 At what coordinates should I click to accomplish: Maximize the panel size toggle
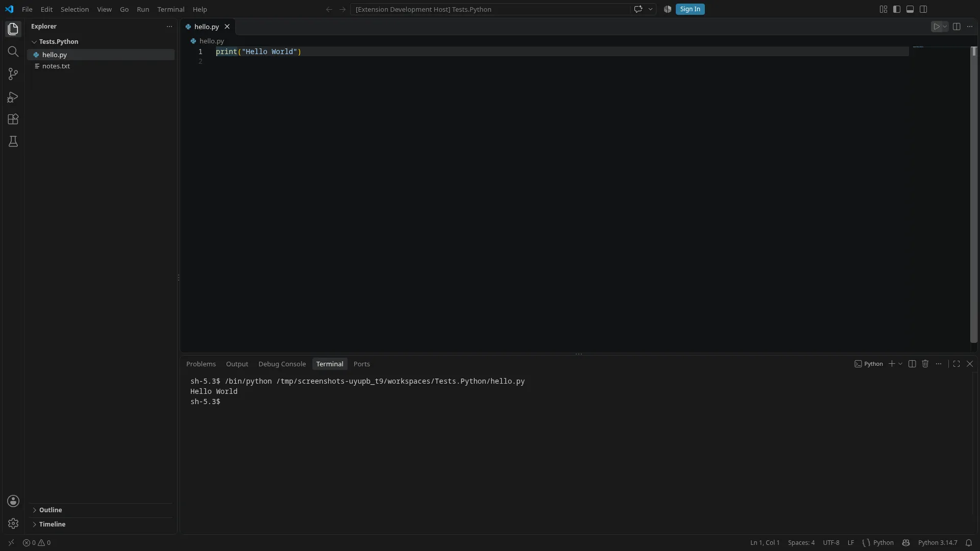click(x=957, y=364)
